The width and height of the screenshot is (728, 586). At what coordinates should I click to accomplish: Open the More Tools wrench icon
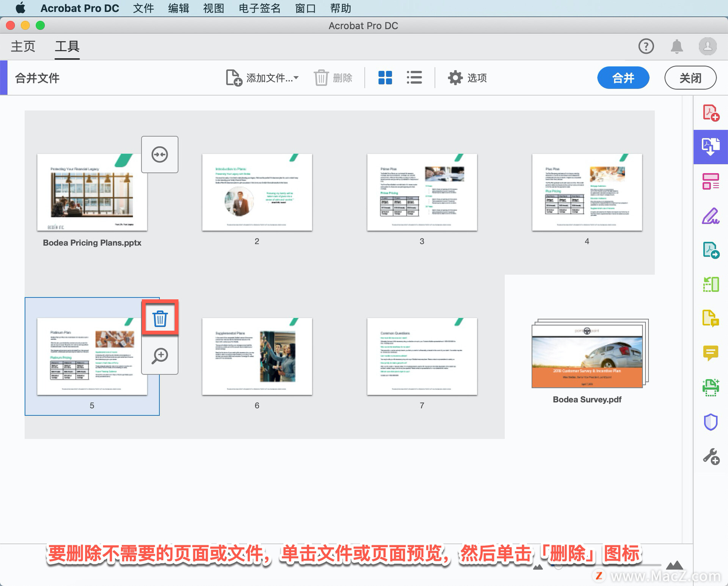click(x=711, y=456)
